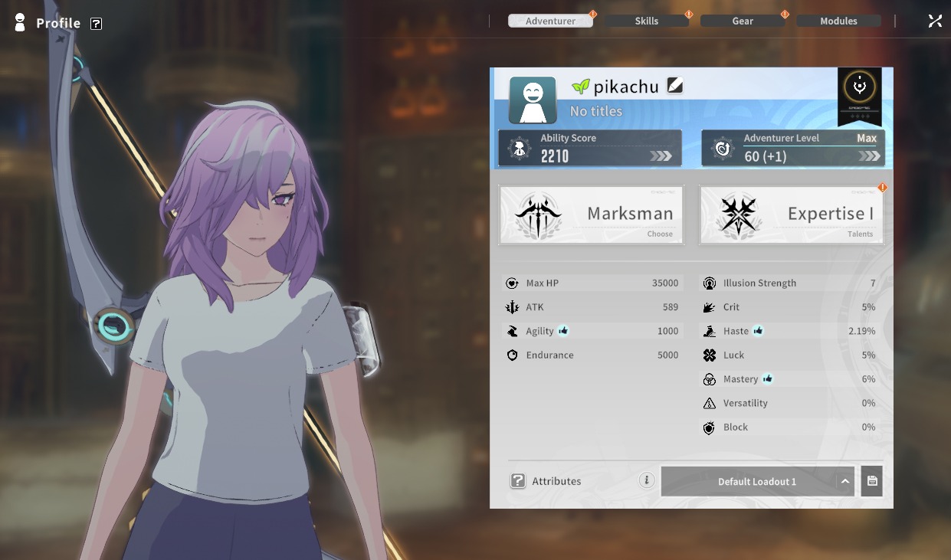
Task: Edit the name with the pencil icon
Action: pyautogui.click(x=674, y=86)
